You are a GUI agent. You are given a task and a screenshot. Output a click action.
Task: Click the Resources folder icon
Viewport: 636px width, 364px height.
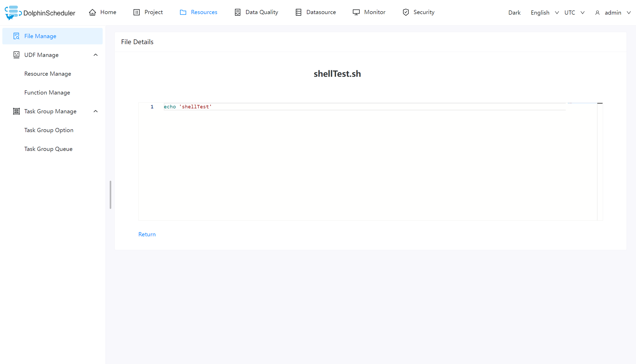pyautogui.click(x=183, y=12)
